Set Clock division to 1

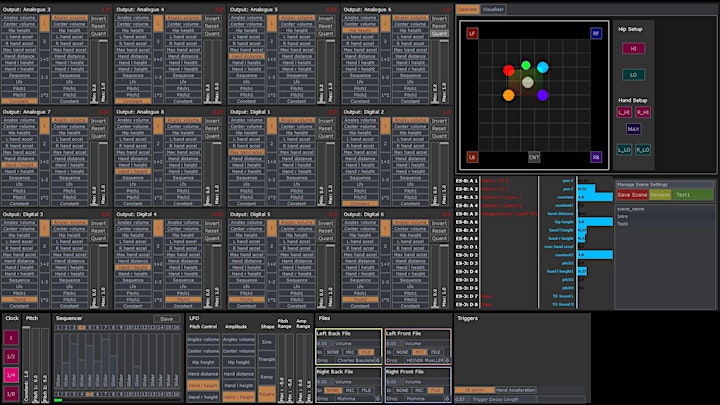coord(11,338)
